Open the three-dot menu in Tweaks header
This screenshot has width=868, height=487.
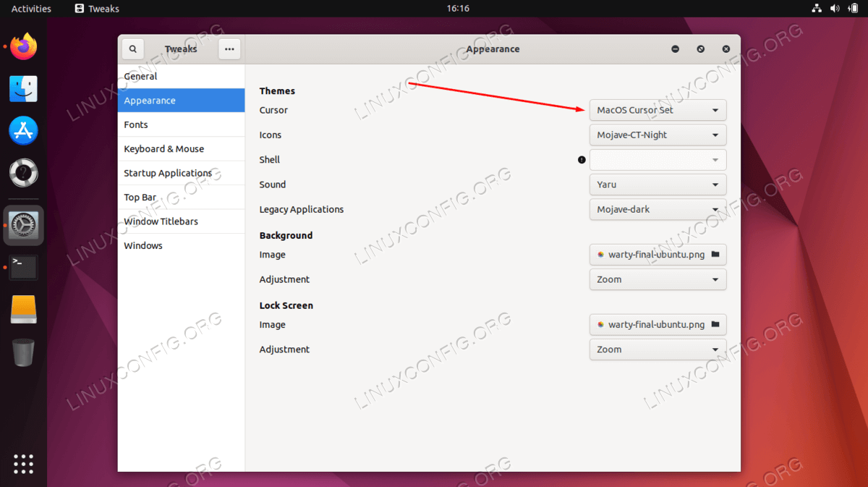[229, 49]
